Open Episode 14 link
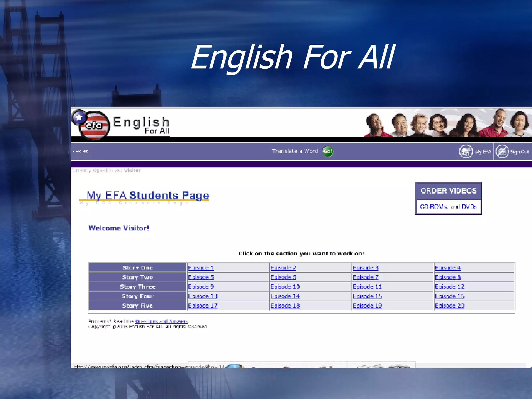 click(285, 296)
